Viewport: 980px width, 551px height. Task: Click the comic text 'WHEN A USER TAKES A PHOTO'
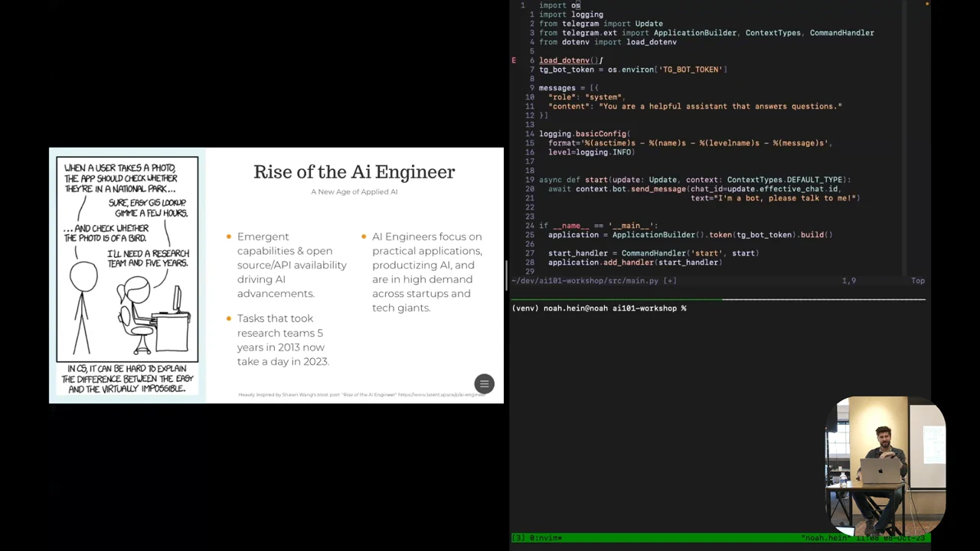point(120,178)
